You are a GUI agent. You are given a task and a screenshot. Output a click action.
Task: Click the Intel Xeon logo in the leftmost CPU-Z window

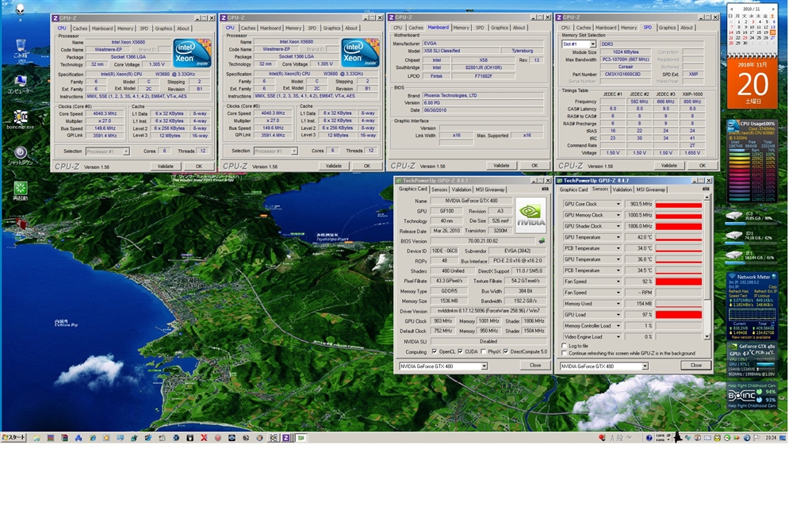[192, 53]
